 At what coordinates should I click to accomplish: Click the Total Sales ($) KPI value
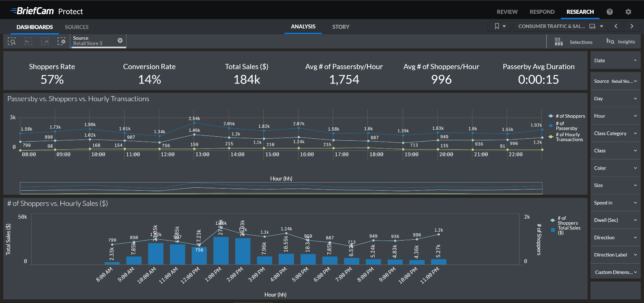coord(247,80)
